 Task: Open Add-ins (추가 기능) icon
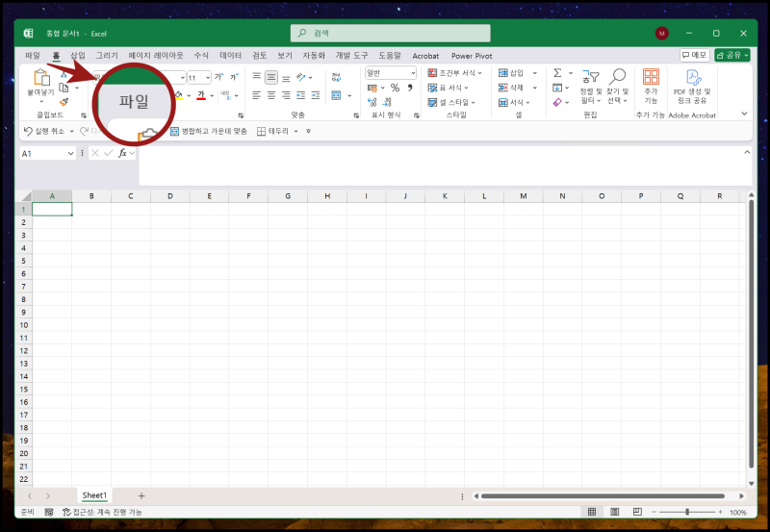[651, 78]
